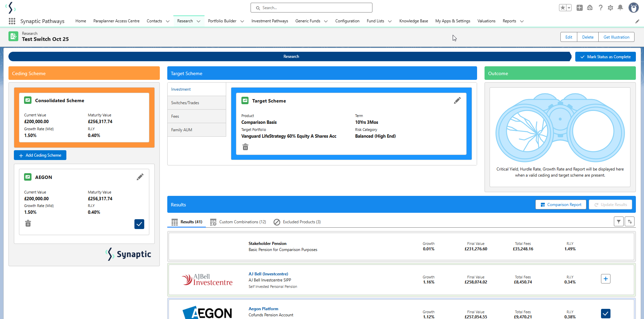Viewport: 644px width, 319px height.
Task: Expand the Reports chevron
Action: point(522,21)
